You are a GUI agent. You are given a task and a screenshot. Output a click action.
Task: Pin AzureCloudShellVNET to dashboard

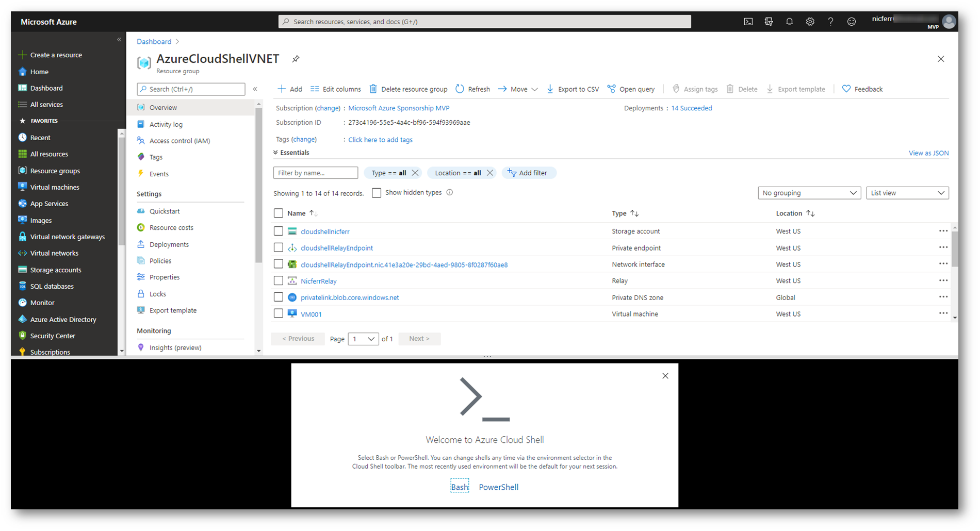click(296, 59)
